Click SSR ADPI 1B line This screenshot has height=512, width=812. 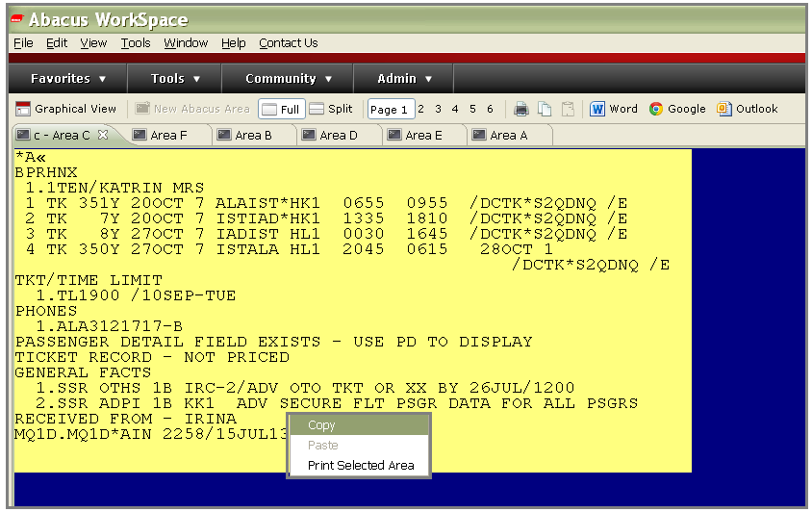click(337, 403)
